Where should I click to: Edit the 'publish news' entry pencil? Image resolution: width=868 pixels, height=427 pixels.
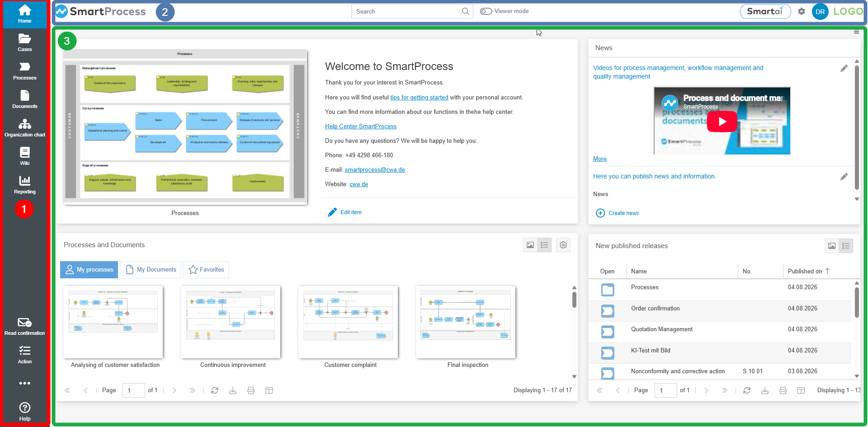844,177
